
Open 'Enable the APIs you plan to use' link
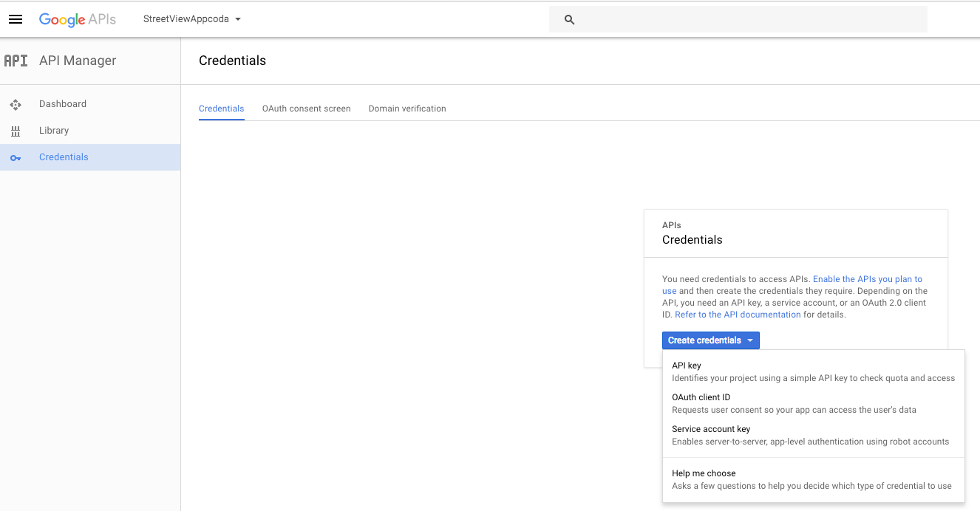coord(867,279)
